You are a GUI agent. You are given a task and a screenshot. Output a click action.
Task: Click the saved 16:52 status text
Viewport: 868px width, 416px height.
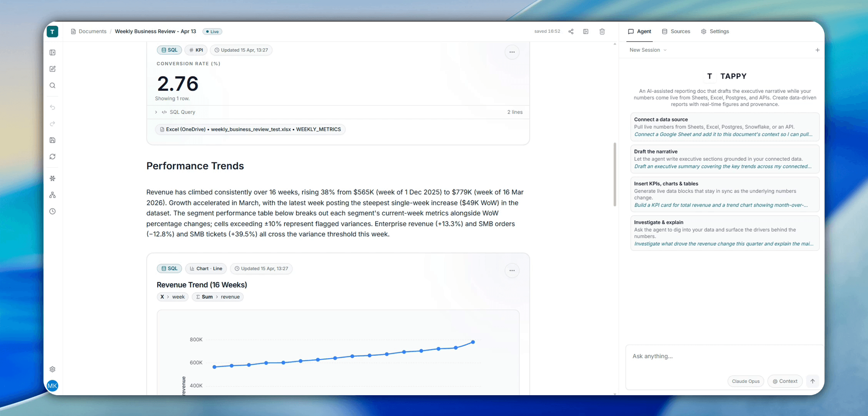[547, 32]
